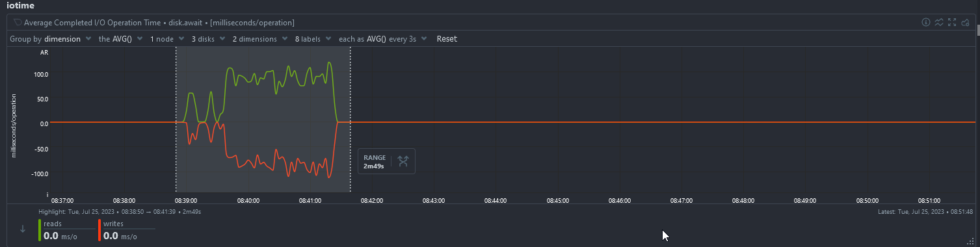Click the zoom-to-range icon beside RANGE 2m49s
The image size is (980, 247).
[x=403, y=161]
